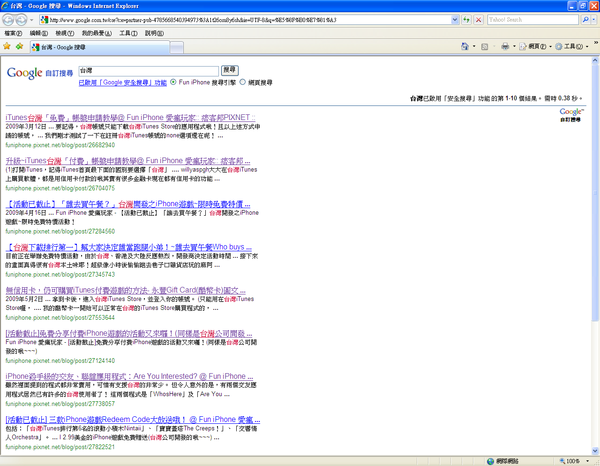Click the 搜尋 button next to the Google box
The width and height of the screenshot is (600, 466).
click(230, 70)
